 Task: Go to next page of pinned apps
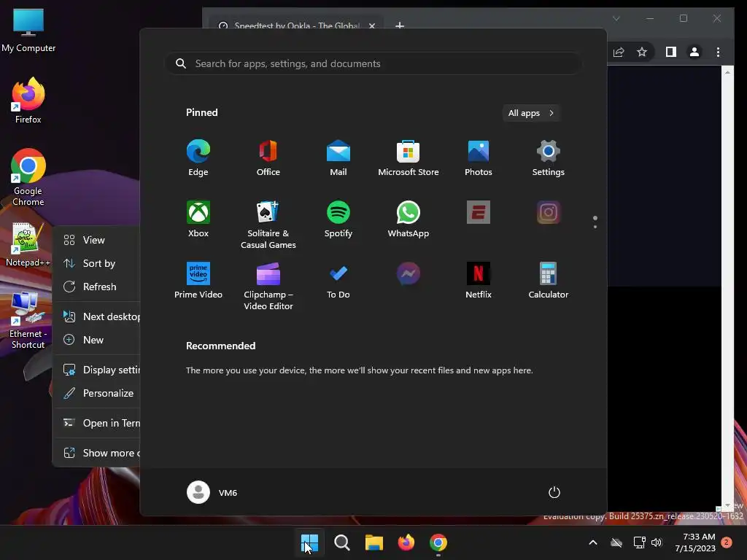[x=595, y=226]
